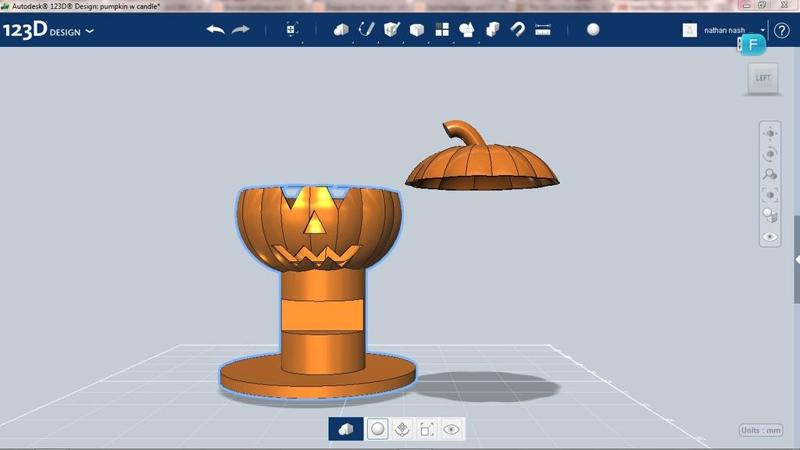
Task: Change display style in navigation bar
Action: [770, 215]
